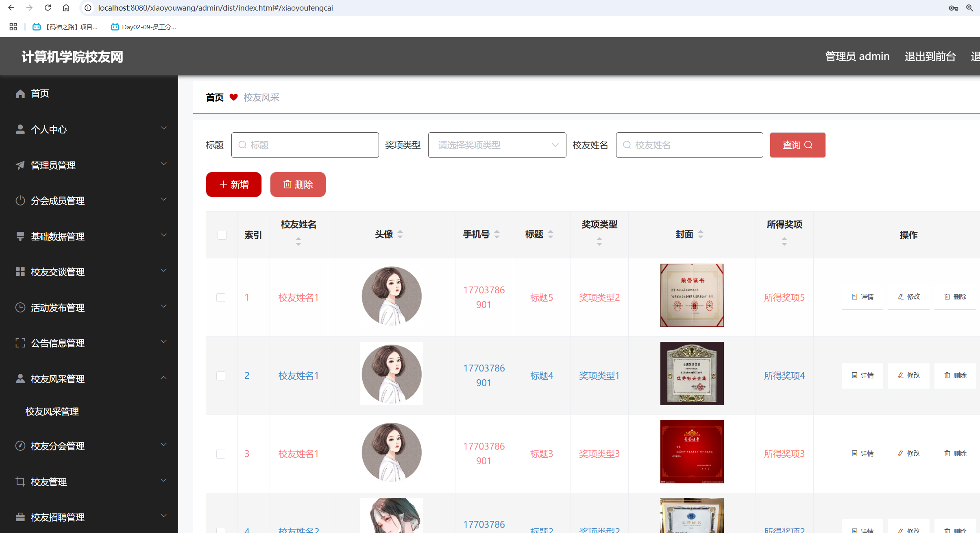Click 首页 in the breadcrumb

tap(215, 98)
